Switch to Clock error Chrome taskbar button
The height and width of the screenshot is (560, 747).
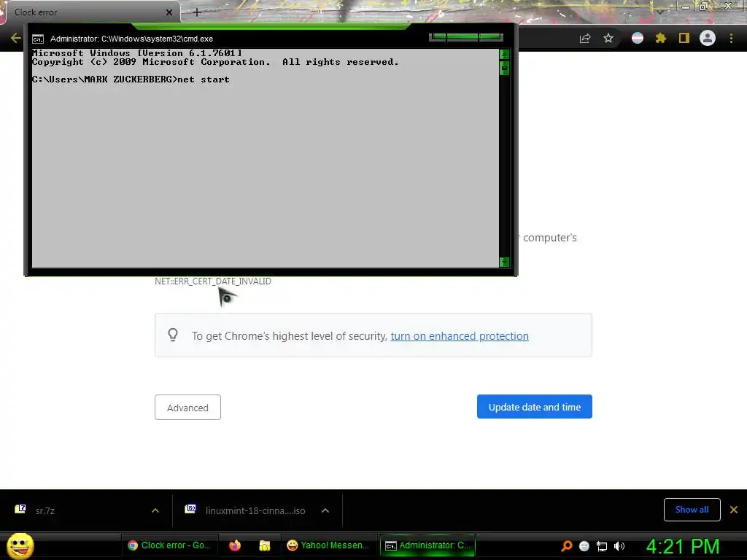pyautogui.click(x=170, y=545)
